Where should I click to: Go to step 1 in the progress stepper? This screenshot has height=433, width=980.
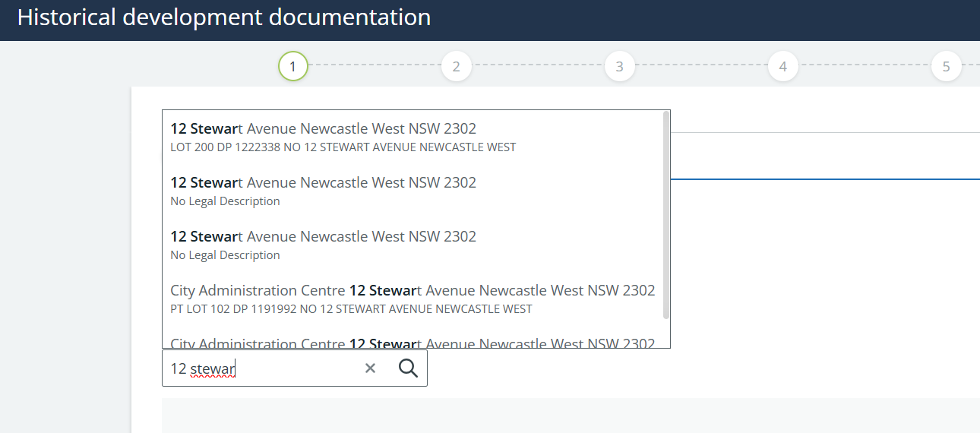292,66
